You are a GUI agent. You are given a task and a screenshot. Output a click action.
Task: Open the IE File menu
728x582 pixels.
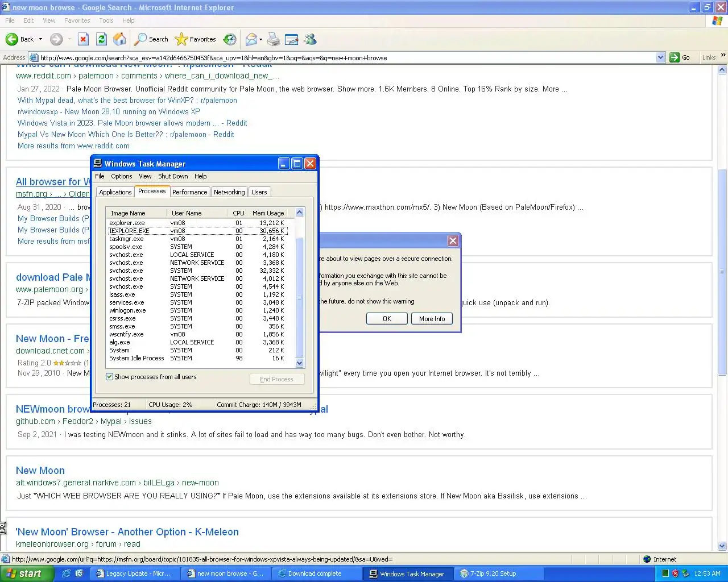point(10,20)
